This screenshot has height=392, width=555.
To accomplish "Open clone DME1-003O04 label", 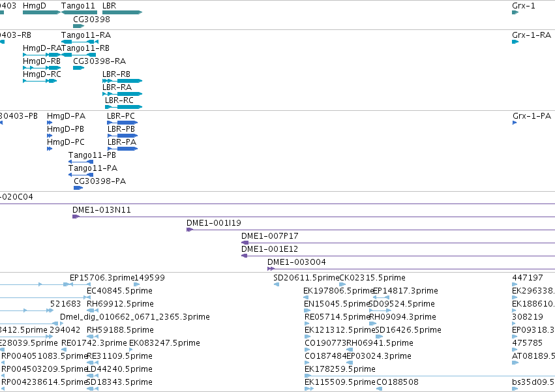I will pyautogui.click(x=297, y=263).
